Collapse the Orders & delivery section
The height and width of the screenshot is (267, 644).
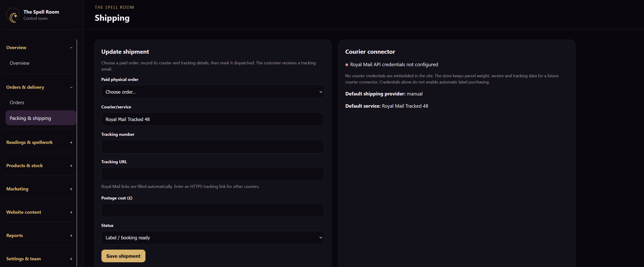click(39, 87)
